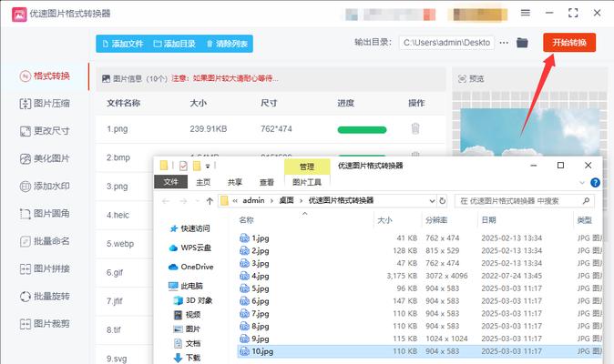Select the 1.png row in converter list
The image size is (614, 364).
click(x=271, y=129)
